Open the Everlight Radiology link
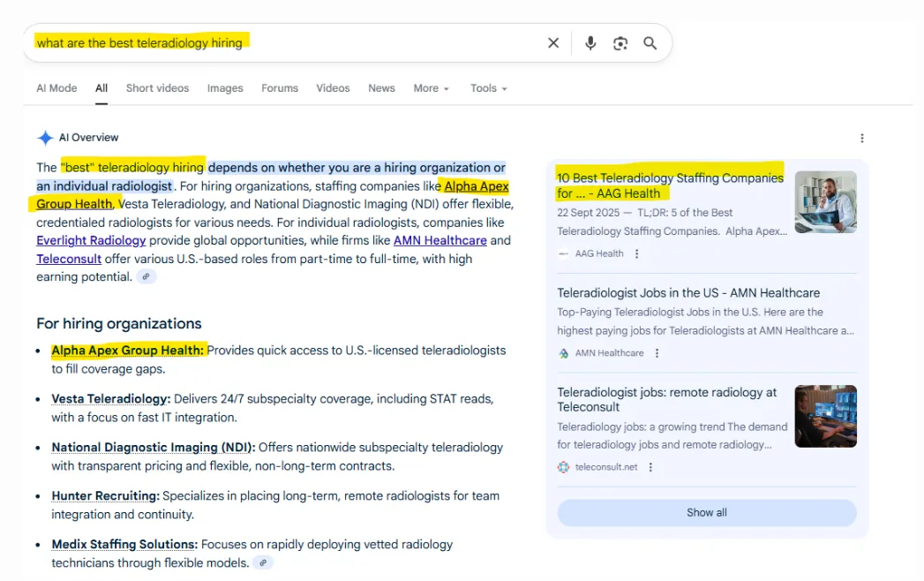Screen dimensions: 924x581 pyautogui.click(x=91, y=241)
